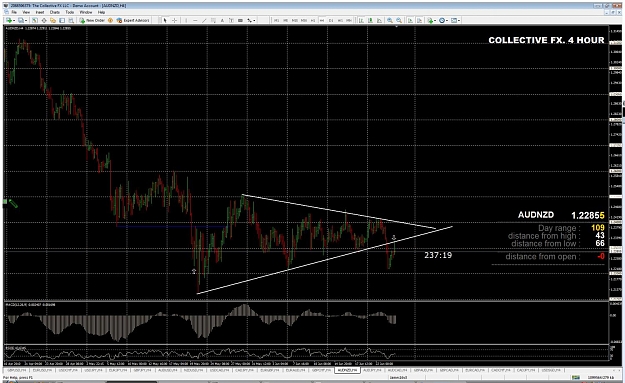Select the text label T tool
The width and height of the screenshot is (625, 383).
pyautogui.click(x=231, y=20)
